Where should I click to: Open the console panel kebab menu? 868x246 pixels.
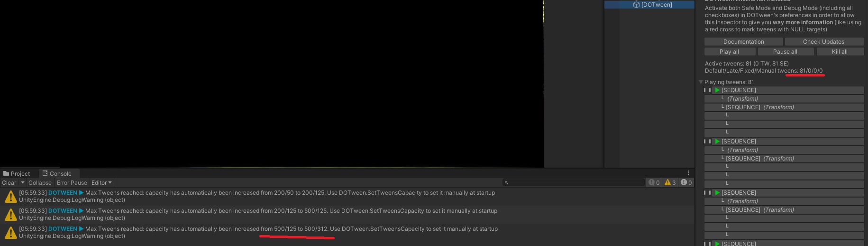pyautogui.click(x=688, y=173)
